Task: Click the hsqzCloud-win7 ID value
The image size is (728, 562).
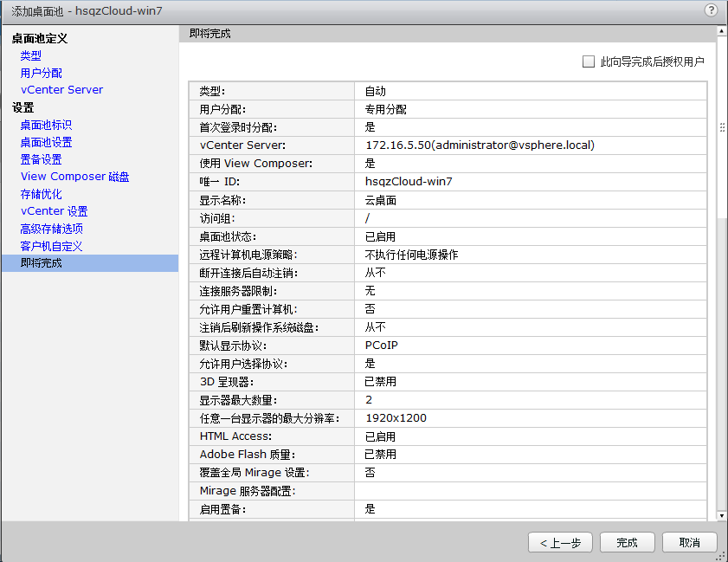Action: [409, 182]
